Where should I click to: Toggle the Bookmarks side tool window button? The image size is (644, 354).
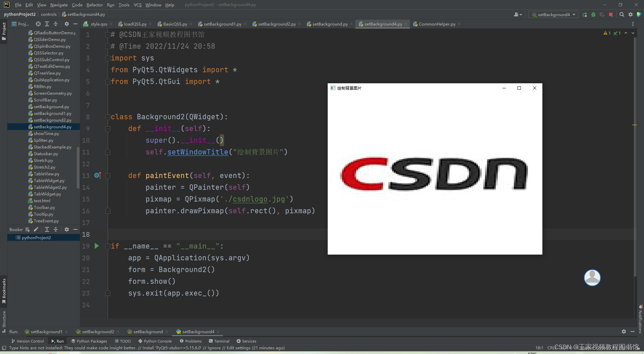pyautogui.click(x=4, y=291)
